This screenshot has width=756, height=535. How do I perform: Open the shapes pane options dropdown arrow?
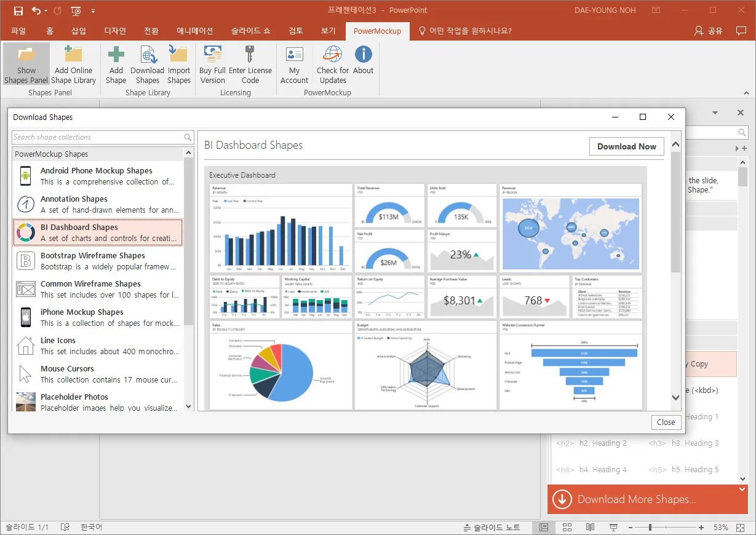tap(715, 113)
